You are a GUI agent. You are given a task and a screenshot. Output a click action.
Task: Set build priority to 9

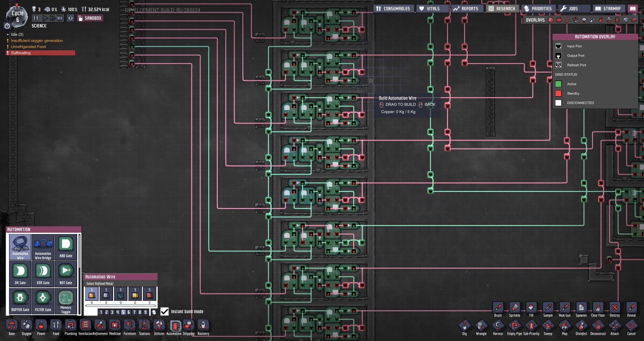pyautogui.click(x=145, y=312)
